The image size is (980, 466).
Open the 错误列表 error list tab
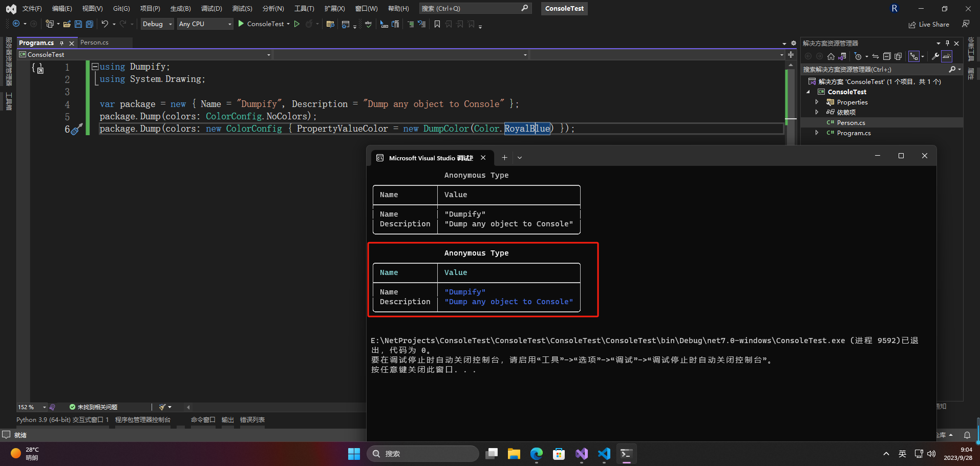click(252, 420)
